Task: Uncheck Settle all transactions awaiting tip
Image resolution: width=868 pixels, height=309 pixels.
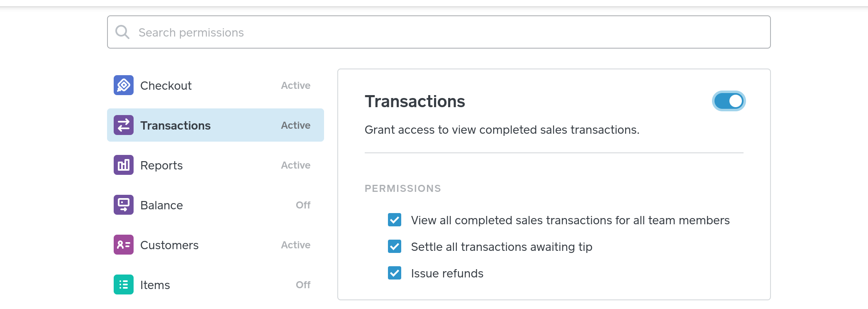Action: point(395,246)
